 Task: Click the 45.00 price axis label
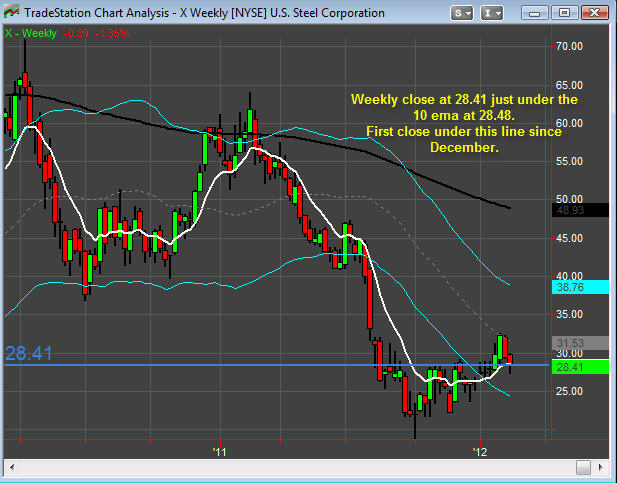click(x=569, y=238)
